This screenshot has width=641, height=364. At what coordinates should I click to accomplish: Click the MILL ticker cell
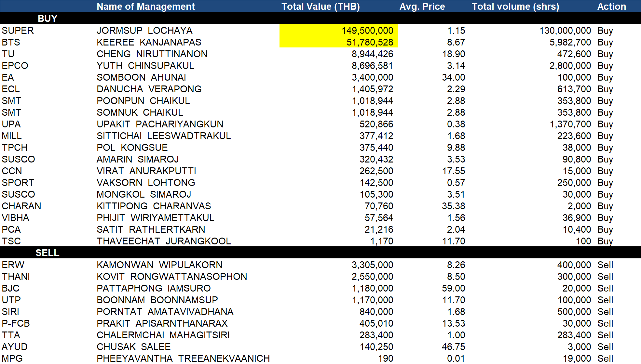tap(12, 136)
